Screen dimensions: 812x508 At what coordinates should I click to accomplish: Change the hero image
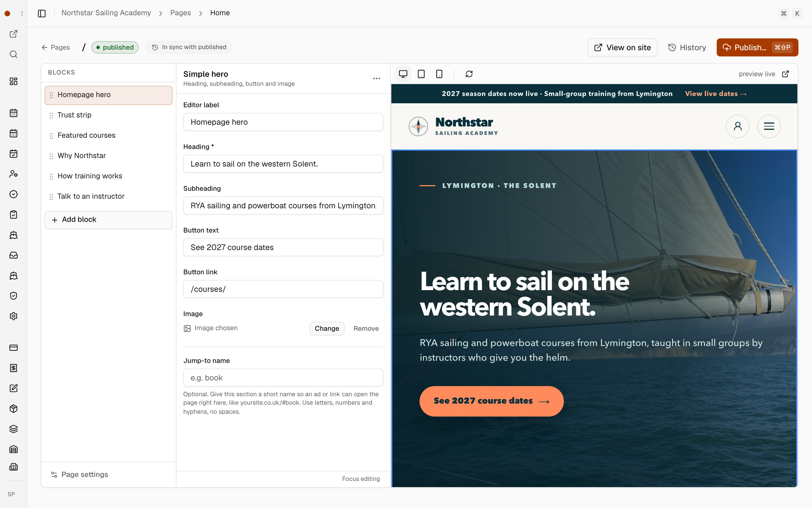327,328
